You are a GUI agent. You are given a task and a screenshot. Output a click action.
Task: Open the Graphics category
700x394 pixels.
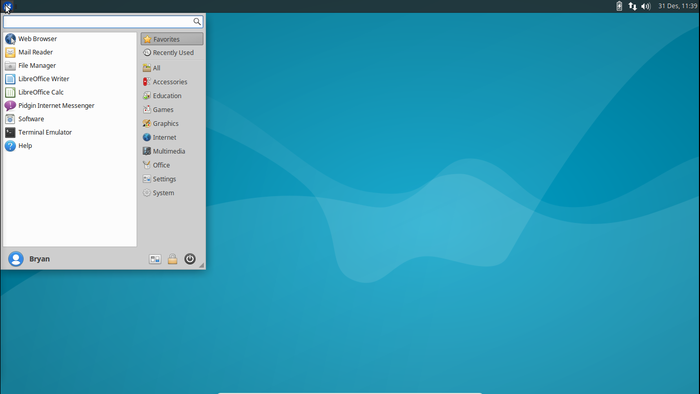click(172, 123)
